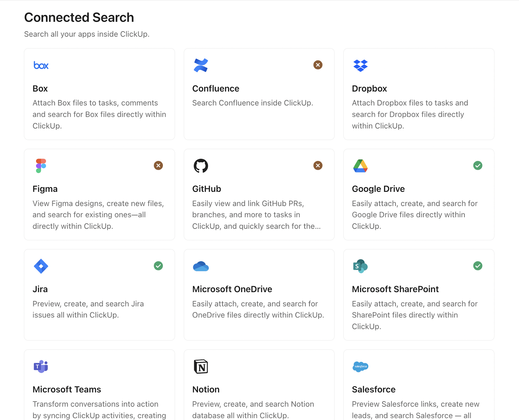The image size is (519, 420).
Task: Select the Salesforce cloud icon
Action: (x=361, y=366)
